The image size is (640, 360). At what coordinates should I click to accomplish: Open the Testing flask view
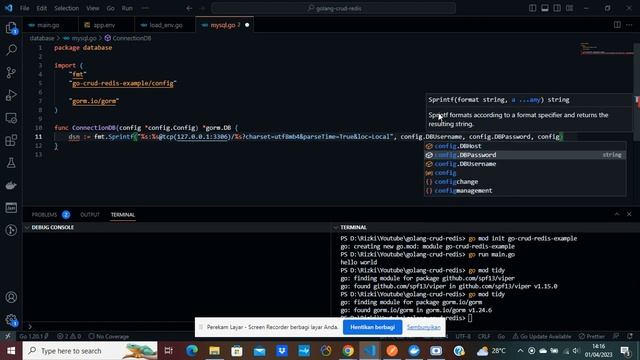pyautogui.click(x=11, y=163)
